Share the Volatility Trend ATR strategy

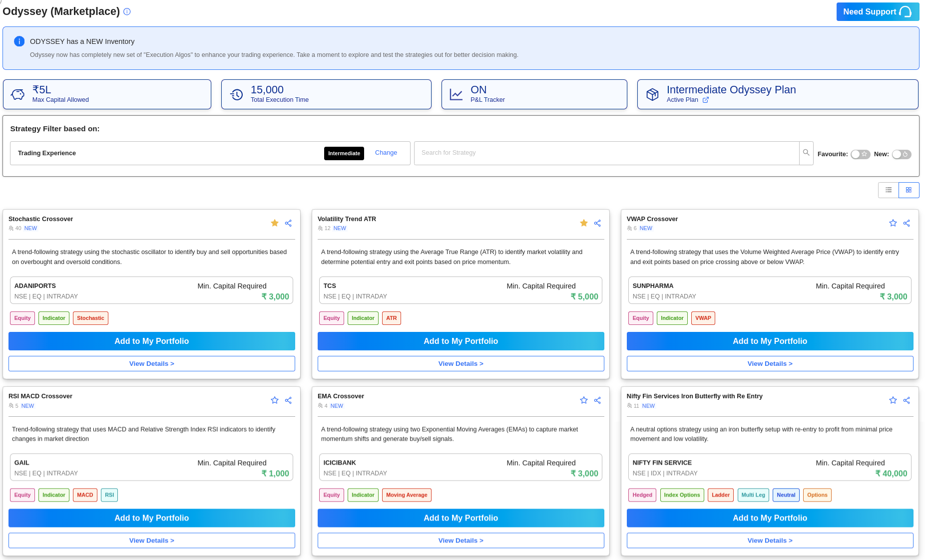click(597, 223)
